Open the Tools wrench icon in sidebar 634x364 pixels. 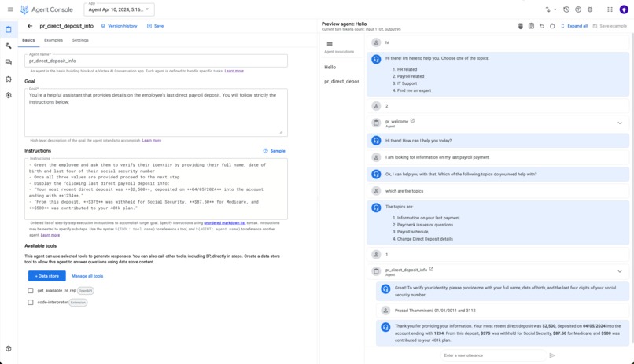point(9,46)
